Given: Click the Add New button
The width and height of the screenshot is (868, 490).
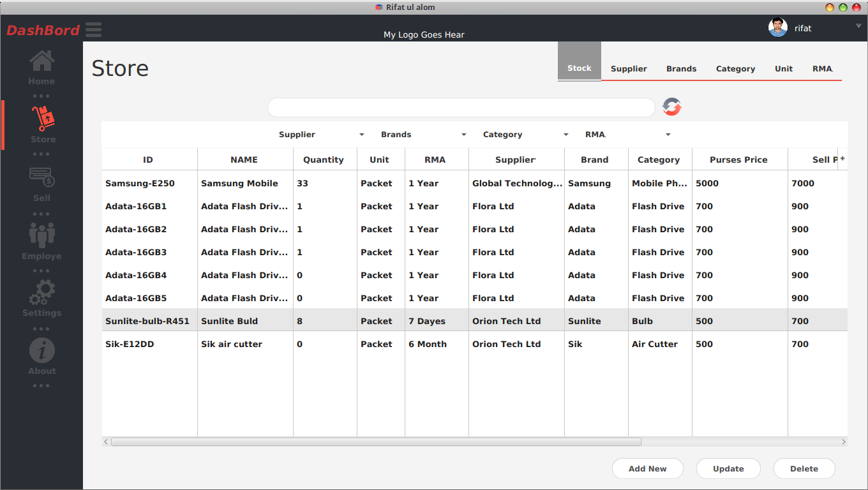Looking at the screenshot, I should [648, 469].
